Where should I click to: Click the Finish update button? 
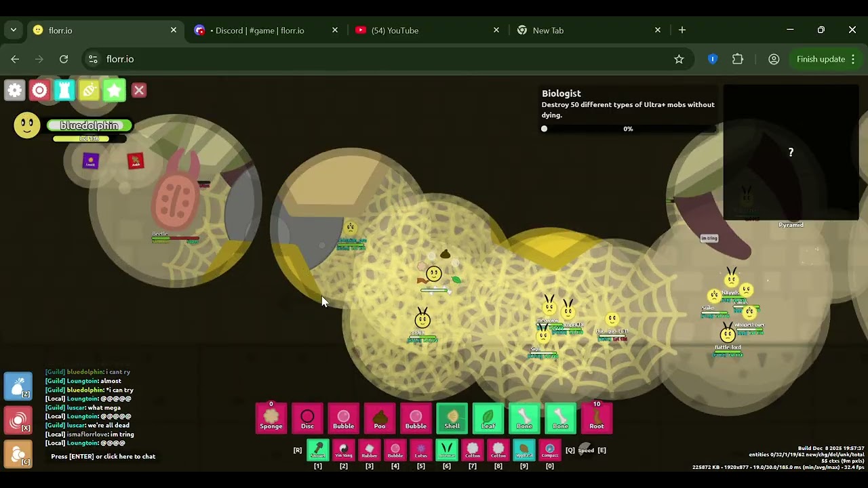pos(827,59)
